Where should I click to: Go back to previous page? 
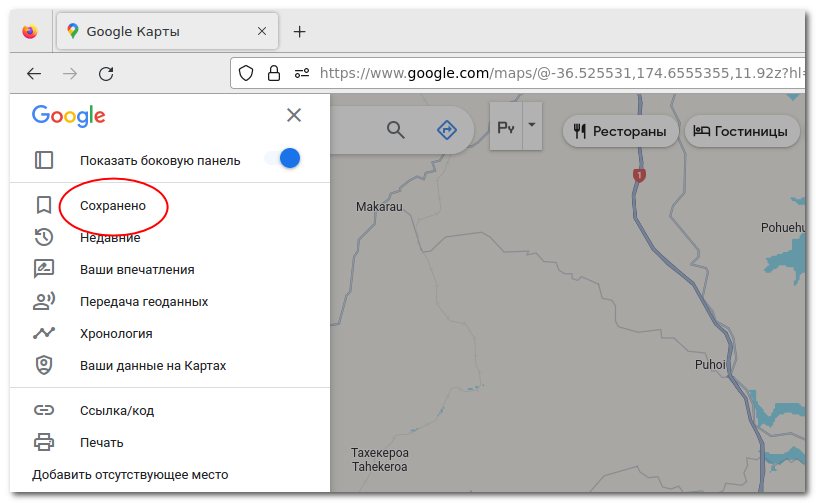[x=34, y=74]
